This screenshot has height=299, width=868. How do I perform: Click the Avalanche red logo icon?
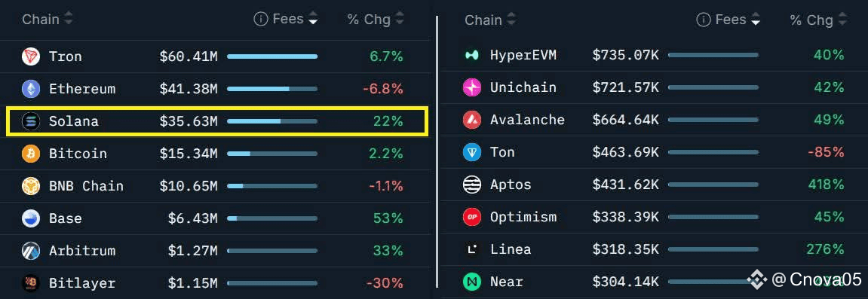(x=471, y=120)
